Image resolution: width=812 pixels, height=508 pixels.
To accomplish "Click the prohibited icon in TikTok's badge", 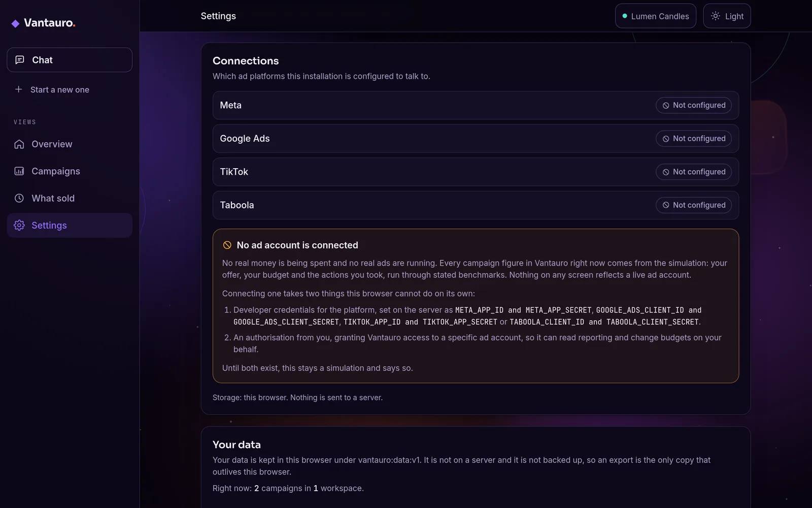I will click(x=666, y=172).
